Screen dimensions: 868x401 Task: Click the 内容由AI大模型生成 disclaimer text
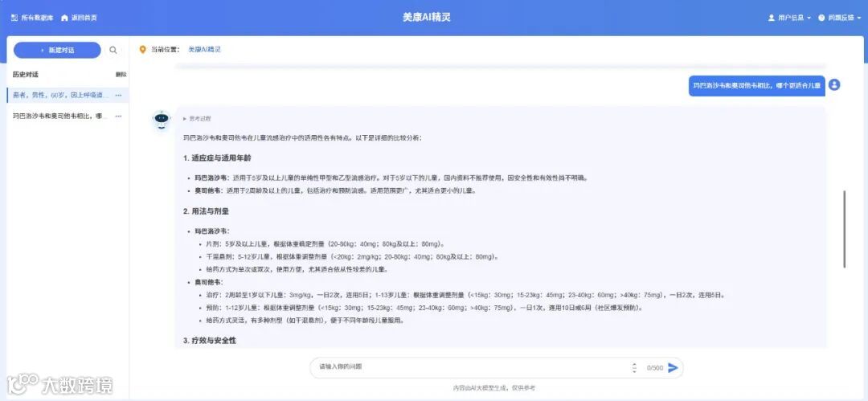(x=493, y=387)
